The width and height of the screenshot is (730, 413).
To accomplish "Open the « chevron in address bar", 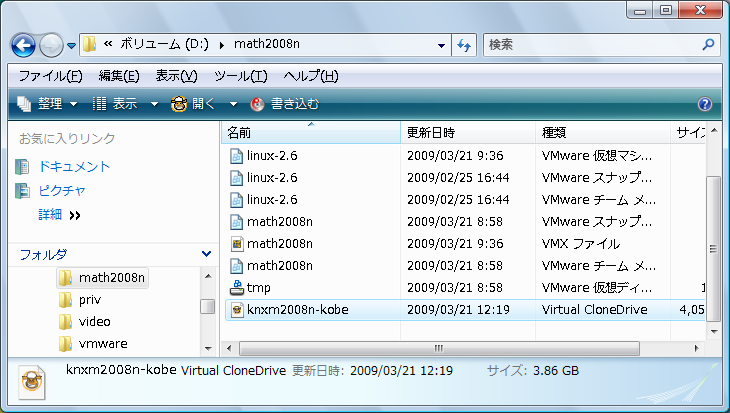I will (x=108, y=44).
